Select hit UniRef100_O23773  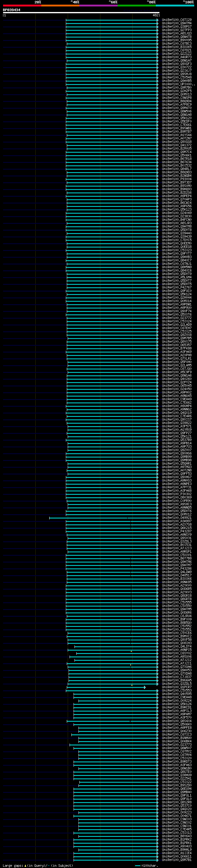click(x=177, y=745)
